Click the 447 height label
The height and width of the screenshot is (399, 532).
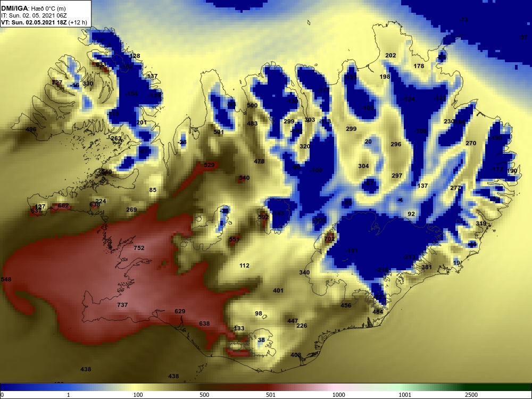(293, 321)
